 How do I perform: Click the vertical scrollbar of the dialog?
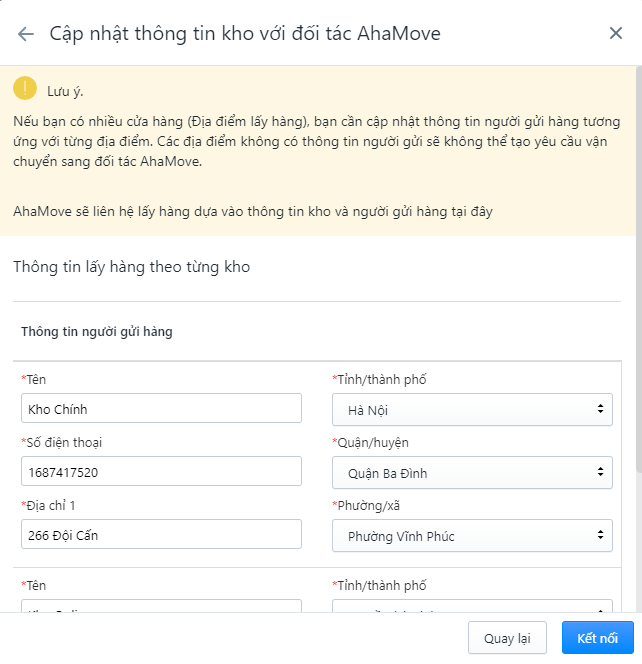point(639,269)
